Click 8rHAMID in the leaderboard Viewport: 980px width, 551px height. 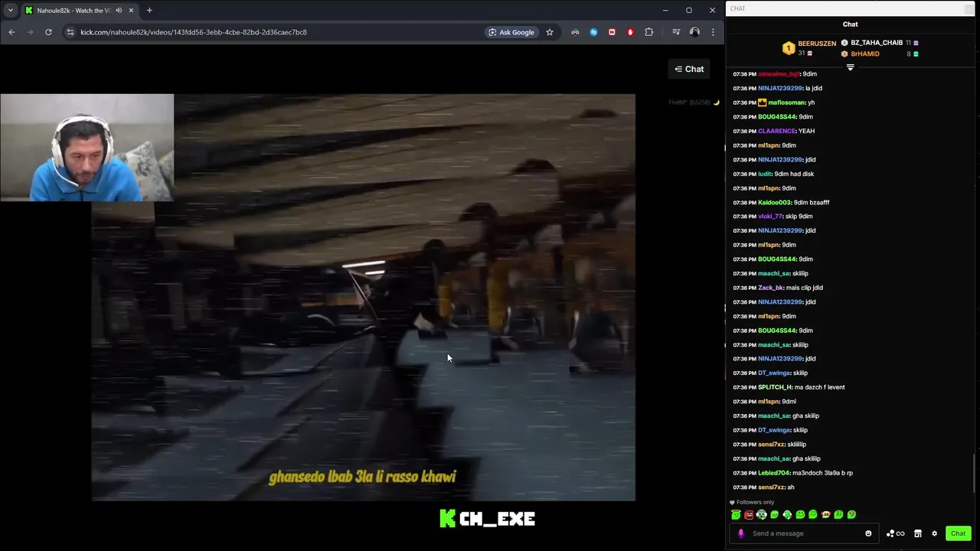[865, 54]
